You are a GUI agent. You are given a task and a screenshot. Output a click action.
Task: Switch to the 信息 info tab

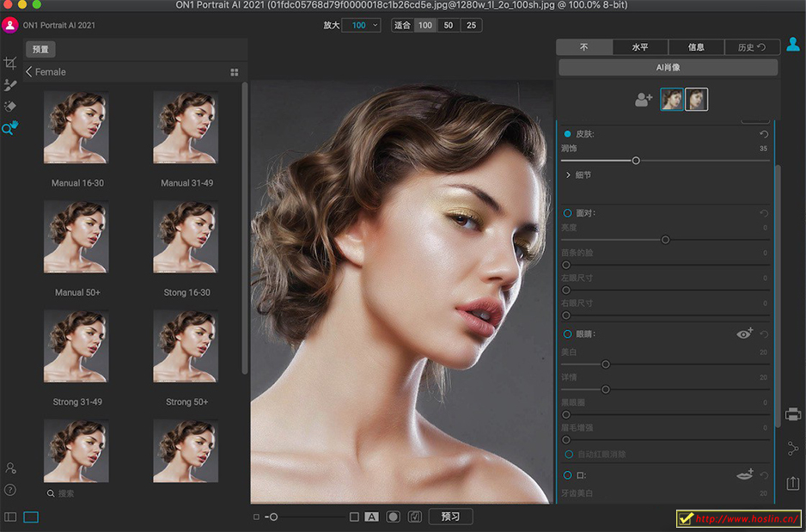(694, 47)
